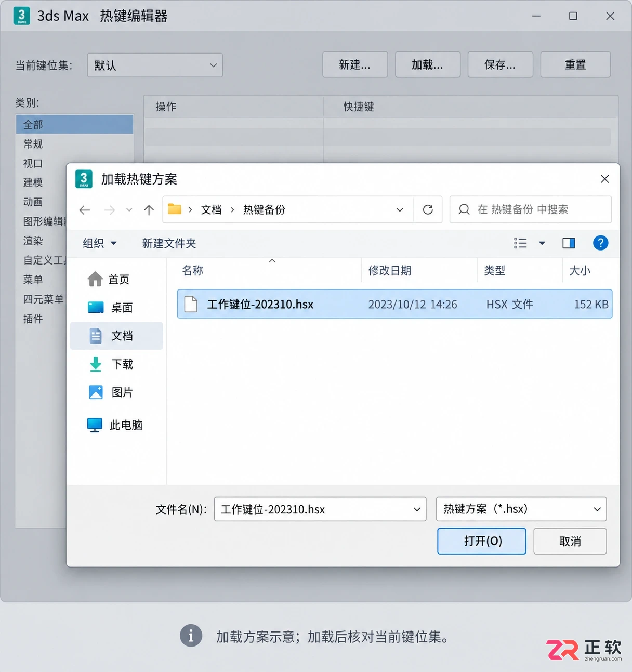Click the 打开(O) button
Screen dimensions: 632x672
[482, 541]
